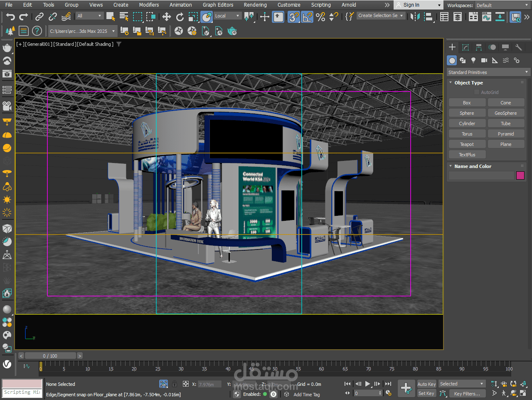Switch to Lights creation category
This screenshot has height=400, width=532.
(x=473, y=60)
